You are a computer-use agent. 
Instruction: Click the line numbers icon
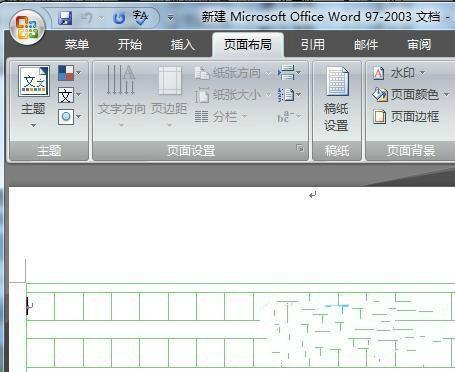pos(289,95)
